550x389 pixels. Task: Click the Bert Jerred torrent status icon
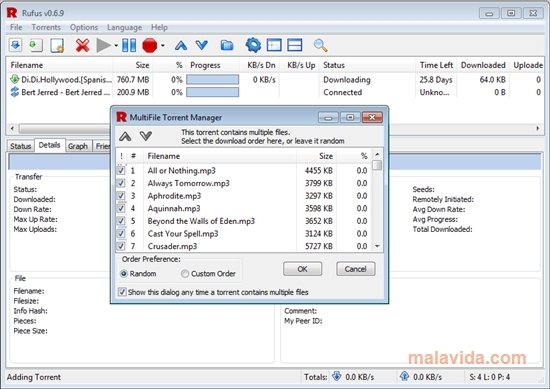point(14,92)
